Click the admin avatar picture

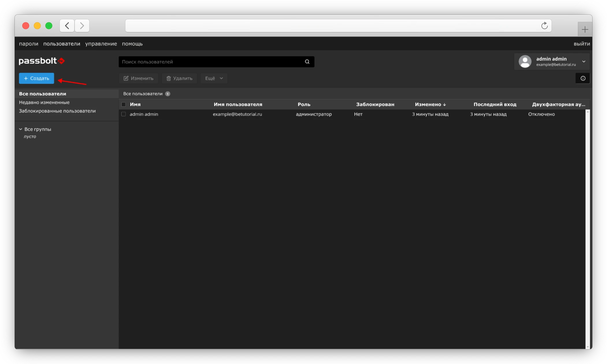click(x=525, y=61)
